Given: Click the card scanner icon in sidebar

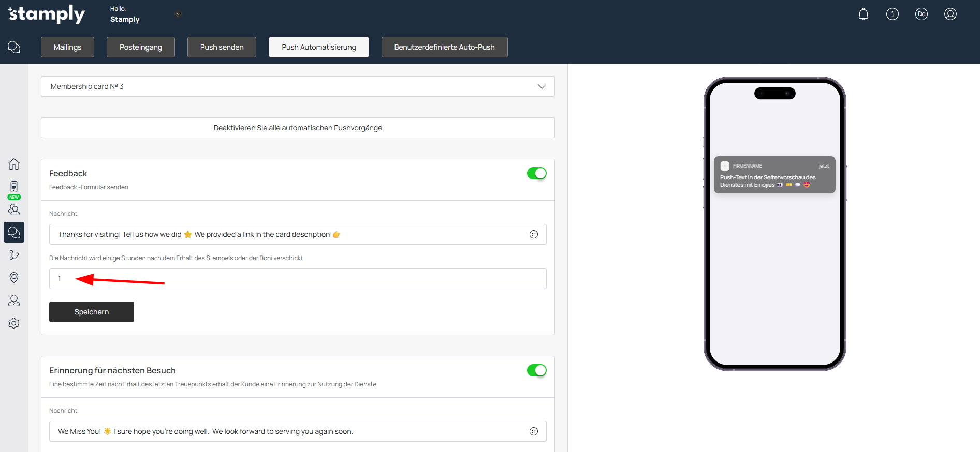Looking at the screenshot, I should [14, 187].
